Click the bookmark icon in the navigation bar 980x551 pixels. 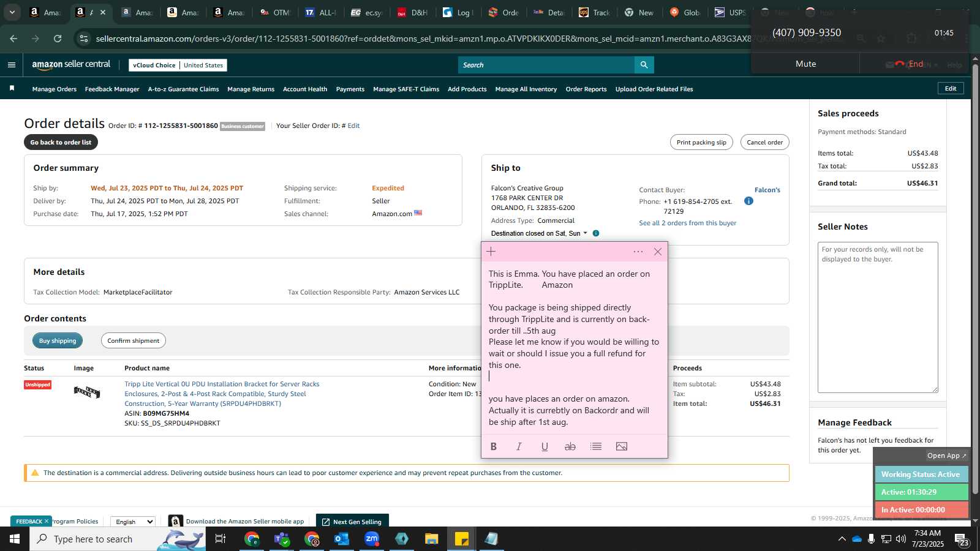[x=12, y=89]
